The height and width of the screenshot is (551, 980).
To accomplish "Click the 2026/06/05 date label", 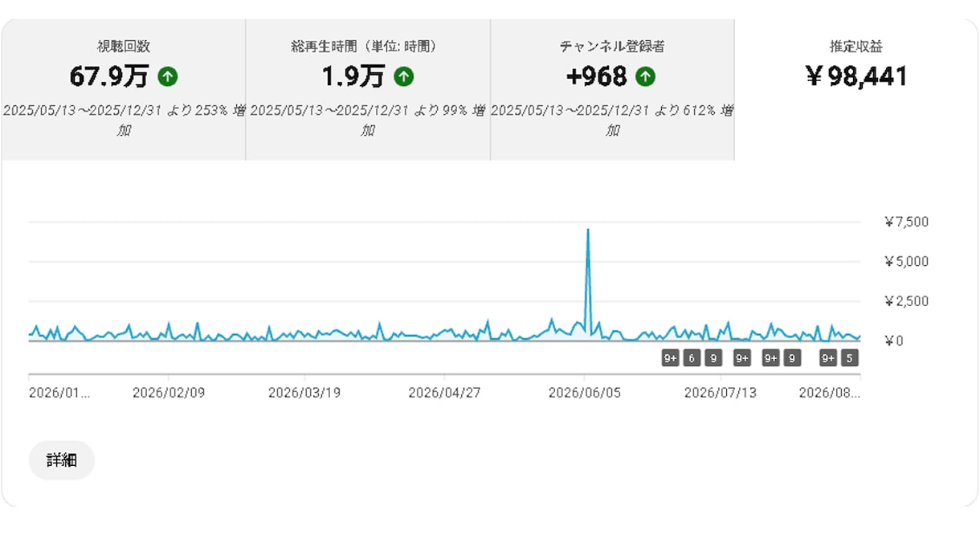I will [x=585, y=393].
